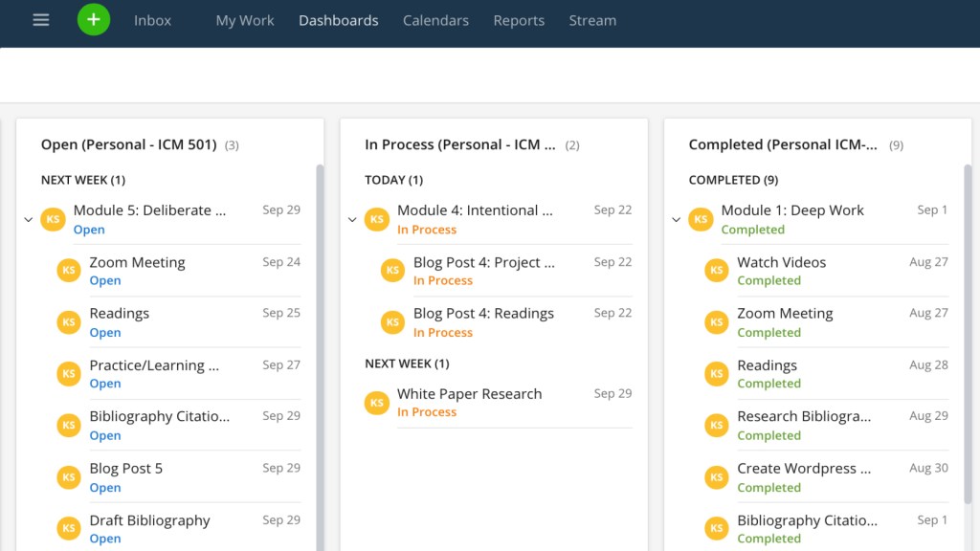This screenshot has height=551, width=980.
Task: Click the green add new item button
Action: click(94, 20)
